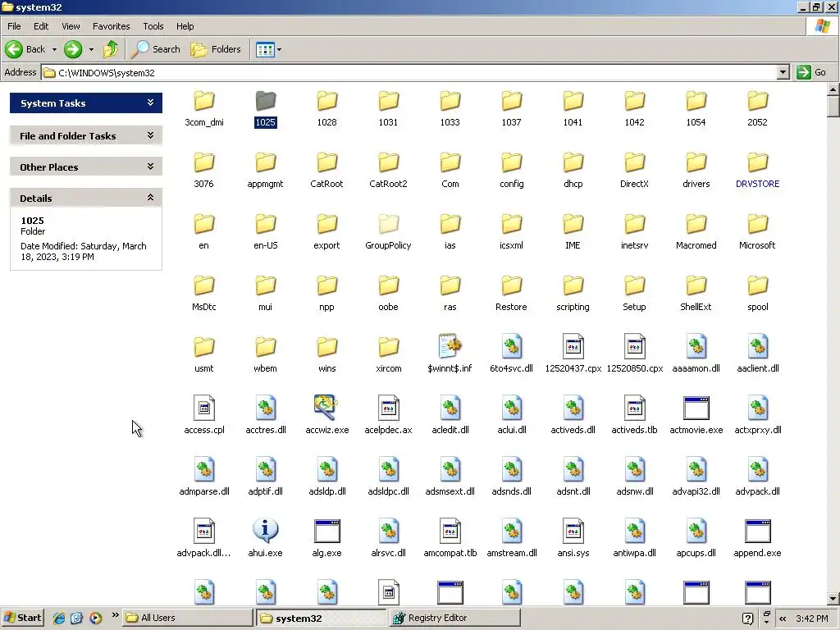Click the scroll up arrow
The image size is (840, 630).
[833, 89]
